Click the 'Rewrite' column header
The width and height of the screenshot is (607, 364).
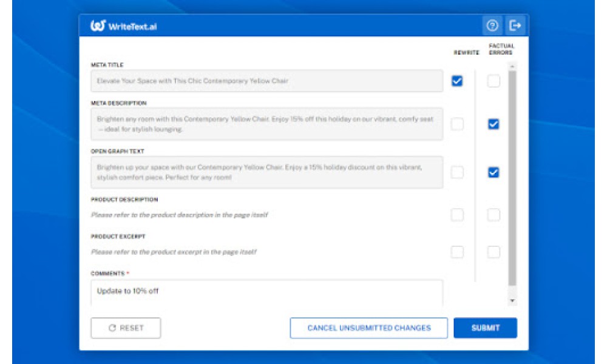tap(466, 53)
